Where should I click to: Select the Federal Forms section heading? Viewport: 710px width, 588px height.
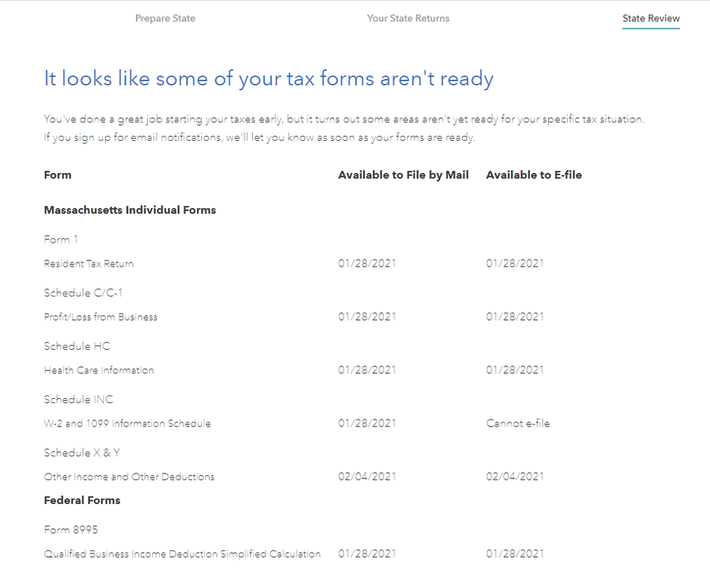(82, 501)
